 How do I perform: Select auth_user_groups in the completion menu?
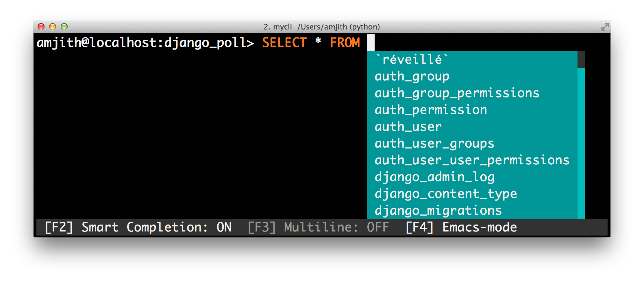(472, 143)
